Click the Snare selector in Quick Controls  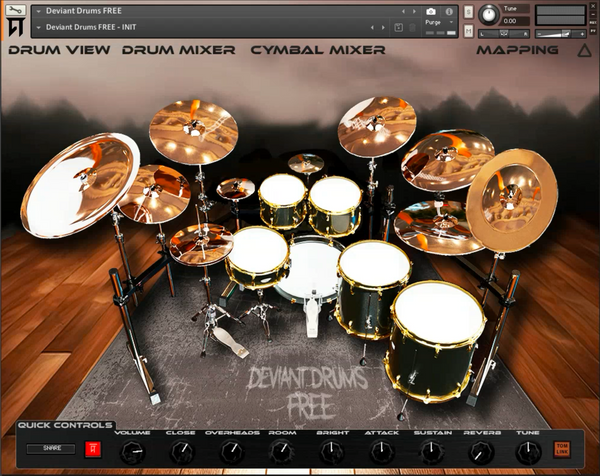point(50,450)
